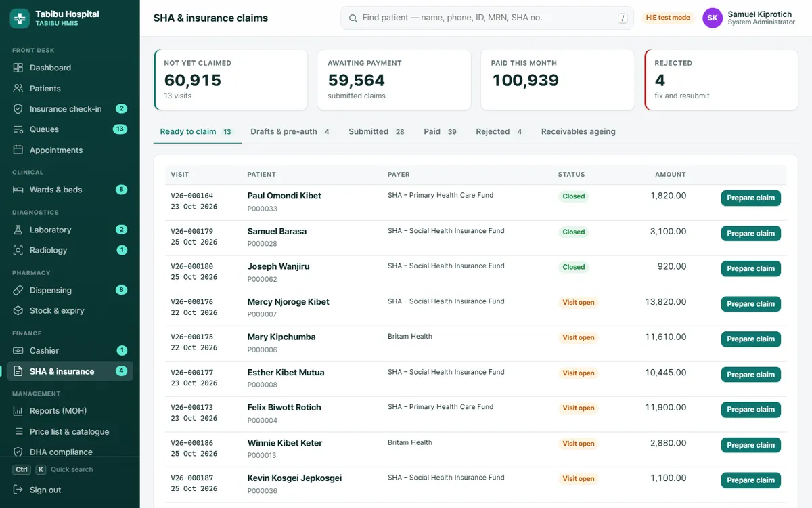Click the Dispensing pill icon
This screenshot has height=508, width=812.
pos(18,290)
